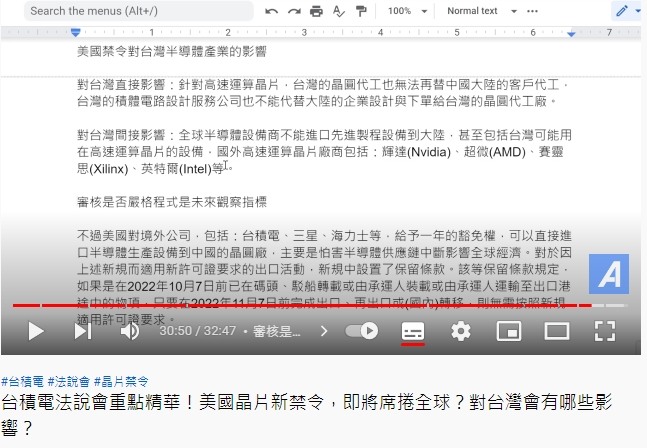Click paragraph starting 對台灣直接影響

coord(323,93)
